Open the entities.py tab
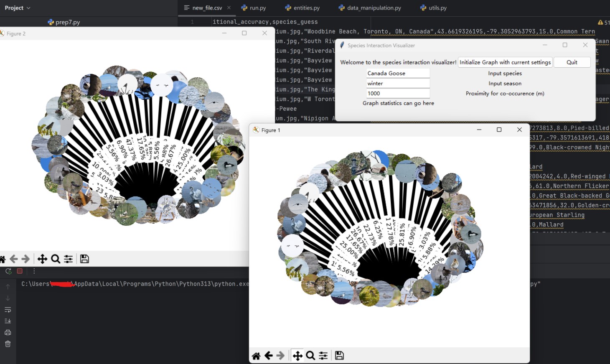This screenshot has height=364, width=610. pos(302,8)
